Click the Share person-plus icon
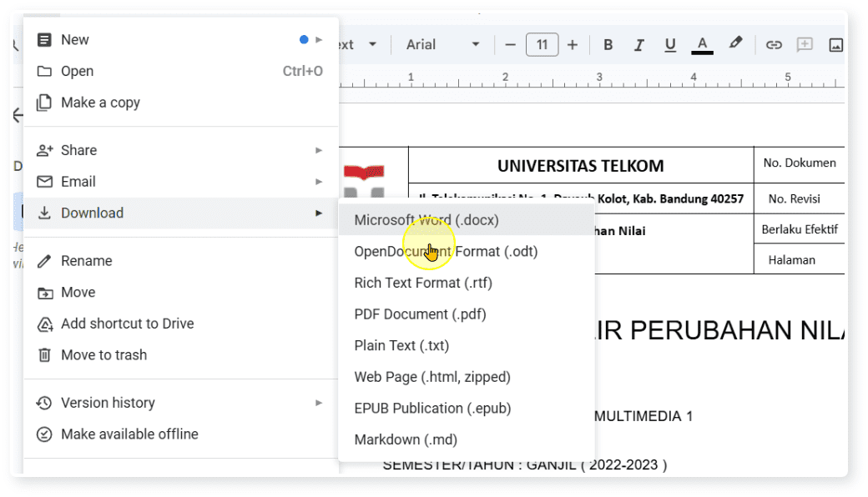 (44, 150)
